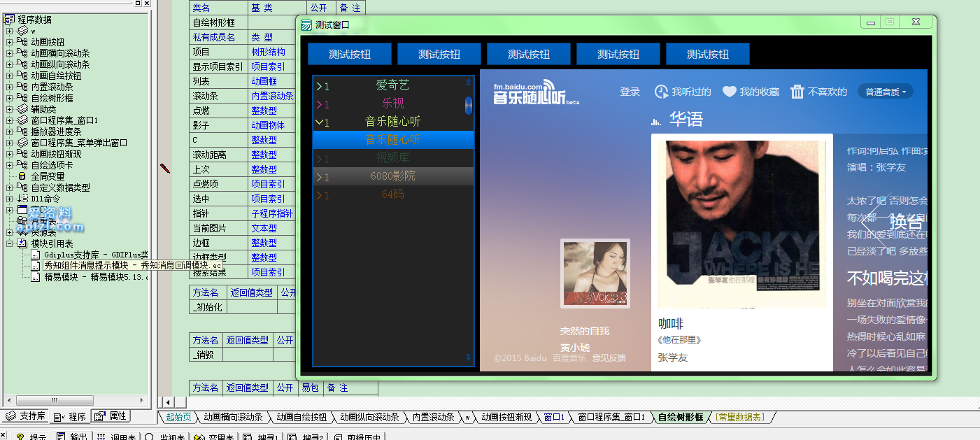Click the blue scrollbar thumb in custom tree list
Image resolution: width=980 pixels, height=440 pixels.
tap(469, 105)
